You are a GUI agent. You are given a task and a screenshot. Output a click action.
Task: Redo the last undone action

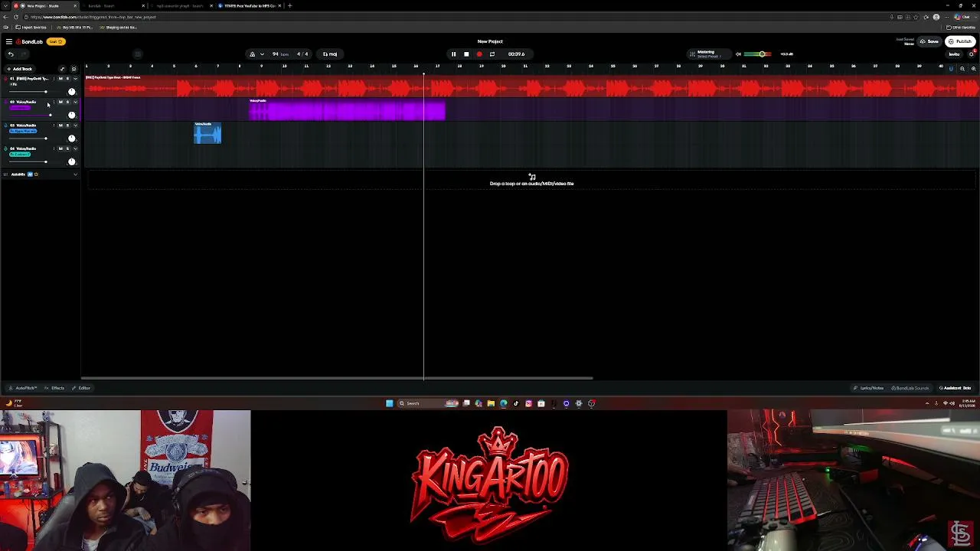point(24,54)
